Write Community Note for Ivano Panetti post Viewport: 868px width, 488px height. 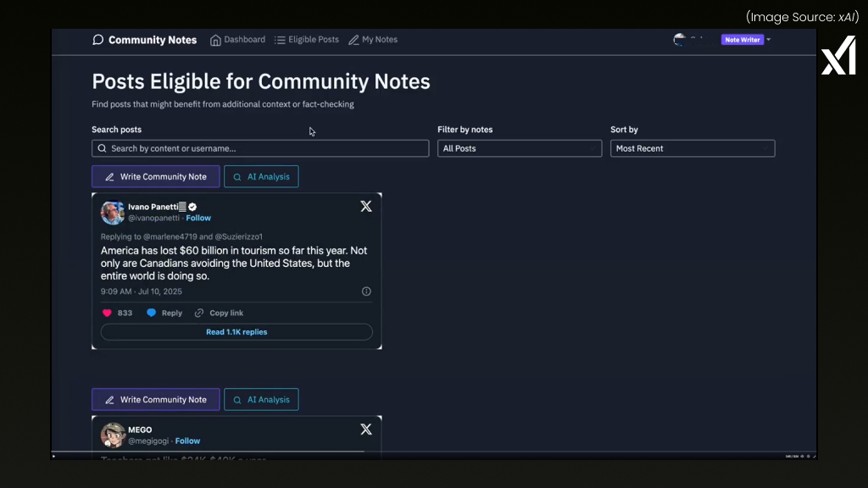pyautogui.click(x=156, y=176)
